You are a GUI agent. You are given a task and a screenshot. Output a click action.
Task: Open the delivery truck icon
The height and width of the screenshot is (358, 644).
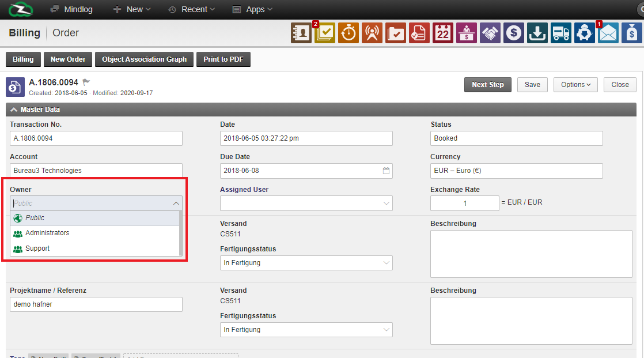point(561,33)
